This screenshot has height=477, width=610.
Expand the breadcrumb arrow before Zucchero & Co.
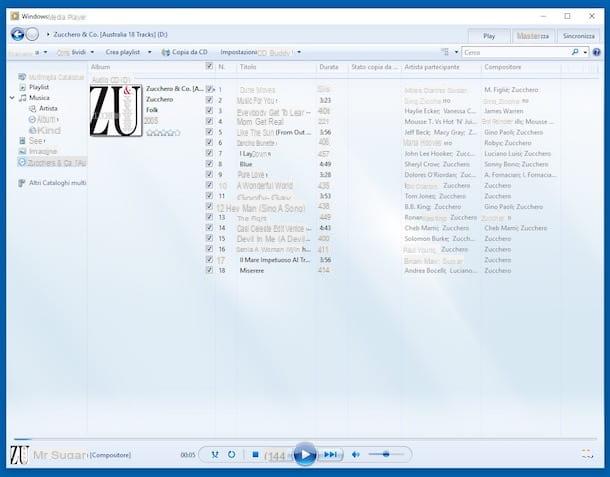click(x=48, y=35)
